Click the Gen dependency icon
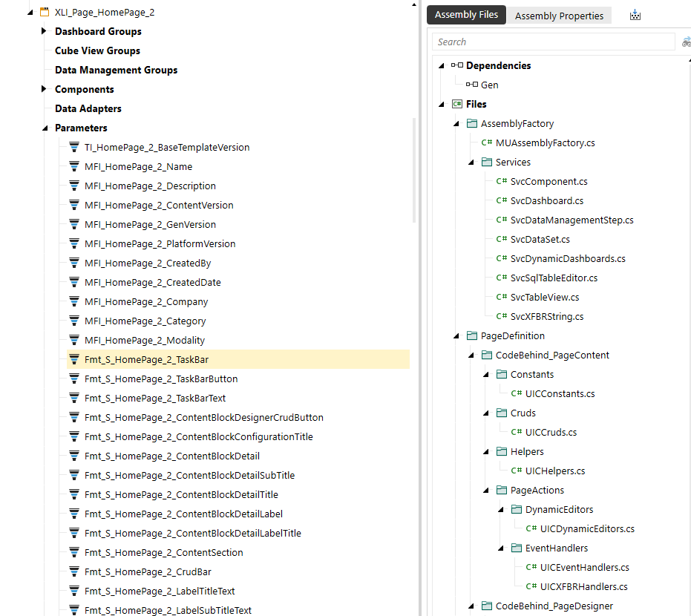The width and height of the screenshot is (691, 616). pos(472,85)
